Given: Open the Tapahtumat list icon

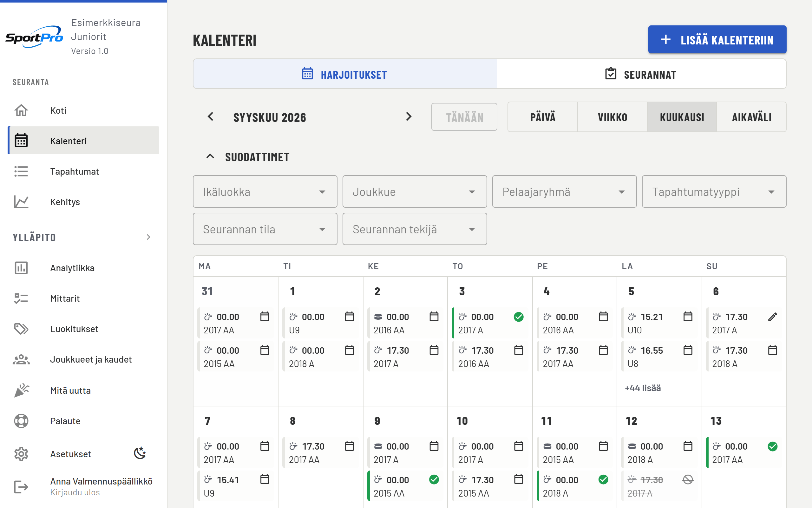Looking at the screenshot, I should 21,171.
